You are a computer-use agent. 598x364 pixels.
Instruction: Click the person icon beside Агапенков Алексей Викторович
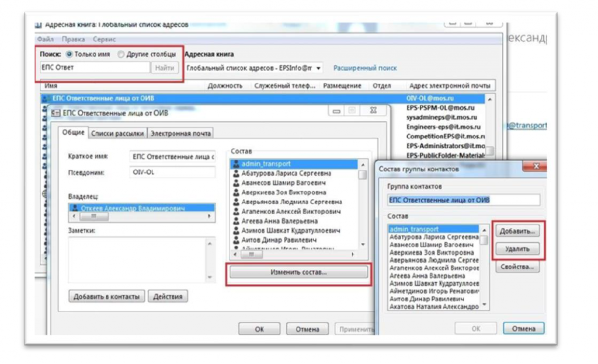tap(237, 212)
